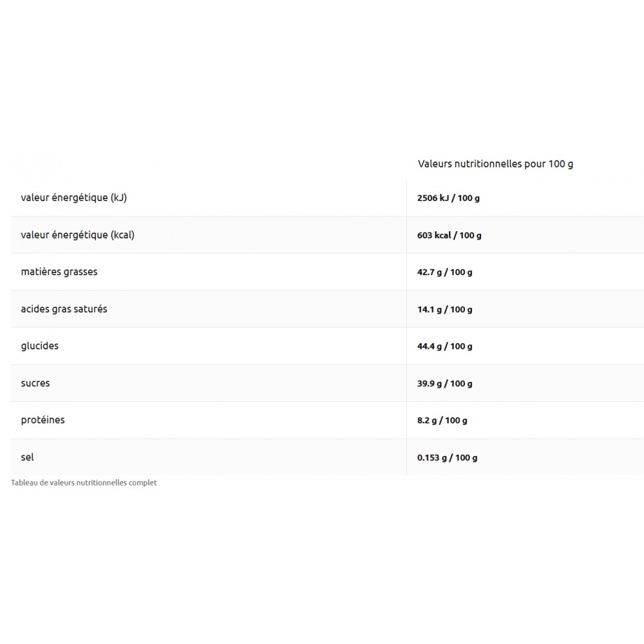Screen dimensions: 644x644
Task: Select the 'sucres' row label
Action: pos(35,383)
